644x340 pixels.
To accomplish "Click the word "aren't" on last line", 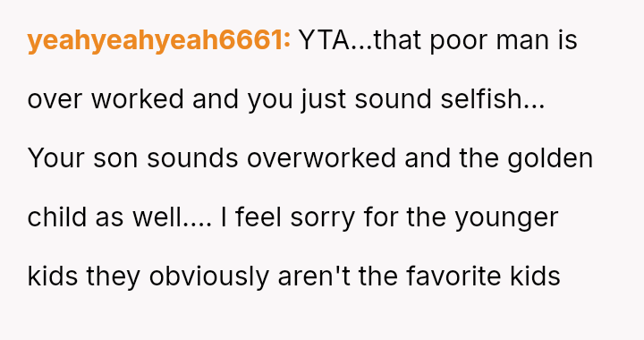I will [314, 276].
